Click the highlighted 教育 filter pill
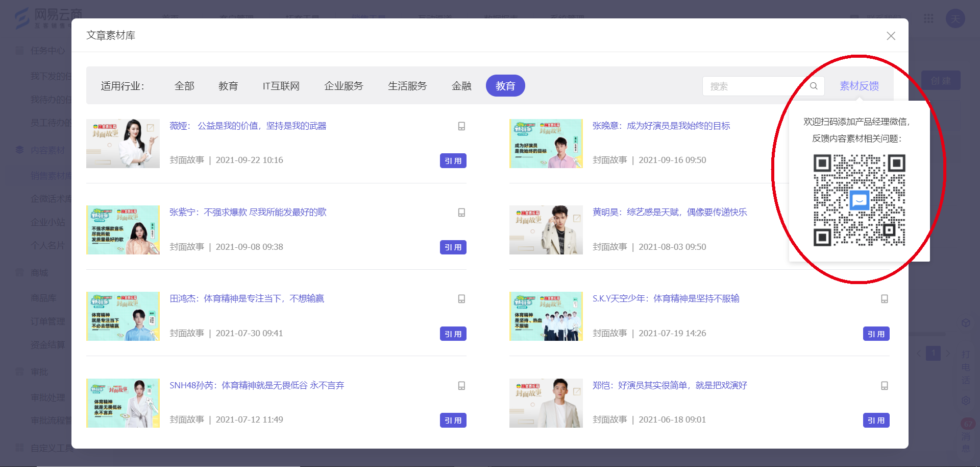Image resolution: width=980 pixels, height=467 pixels. tap(505, 85)
